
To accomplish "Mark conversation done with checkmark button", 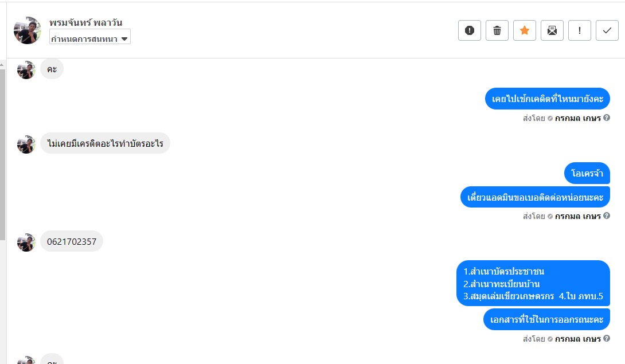I will click(607, 30).
